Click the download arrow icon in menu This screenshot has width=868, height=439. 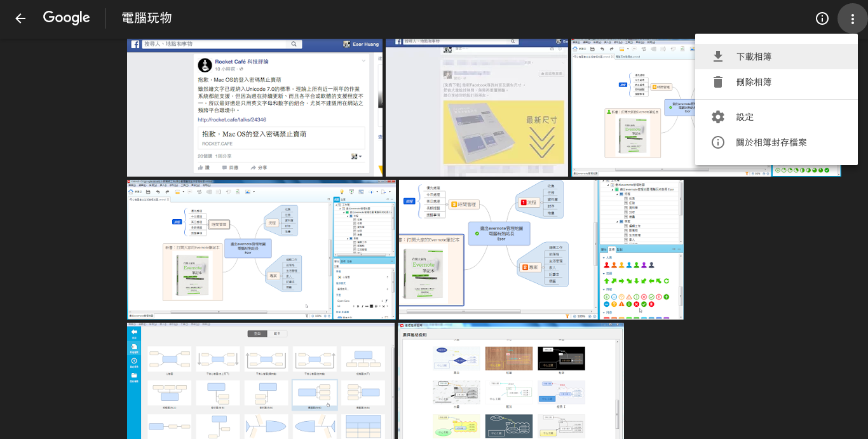pos(718,57)
